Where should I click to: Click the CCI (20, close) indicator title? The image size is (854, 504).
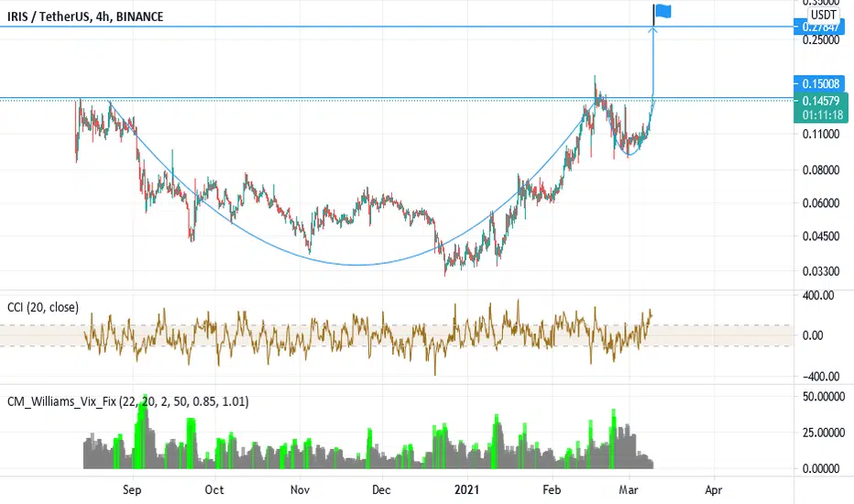43,307
